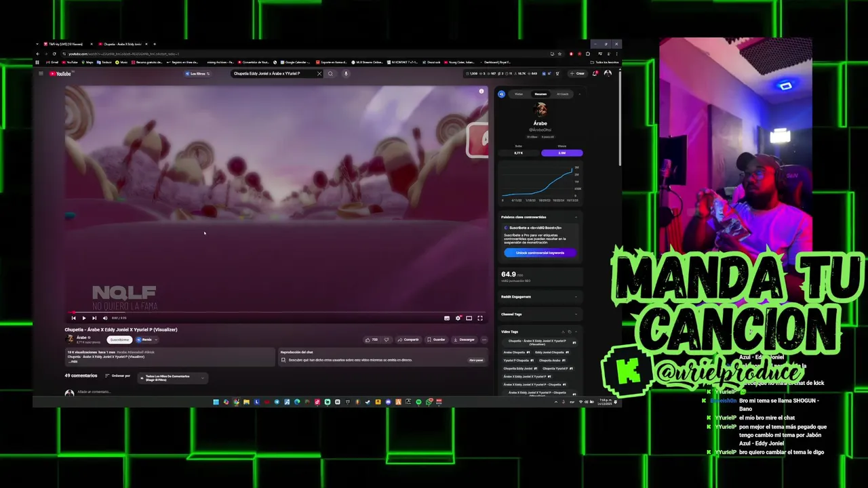Click Unlock controversial keywords button
Viewport: 868px width, 488px height.
tap(540, 253)
